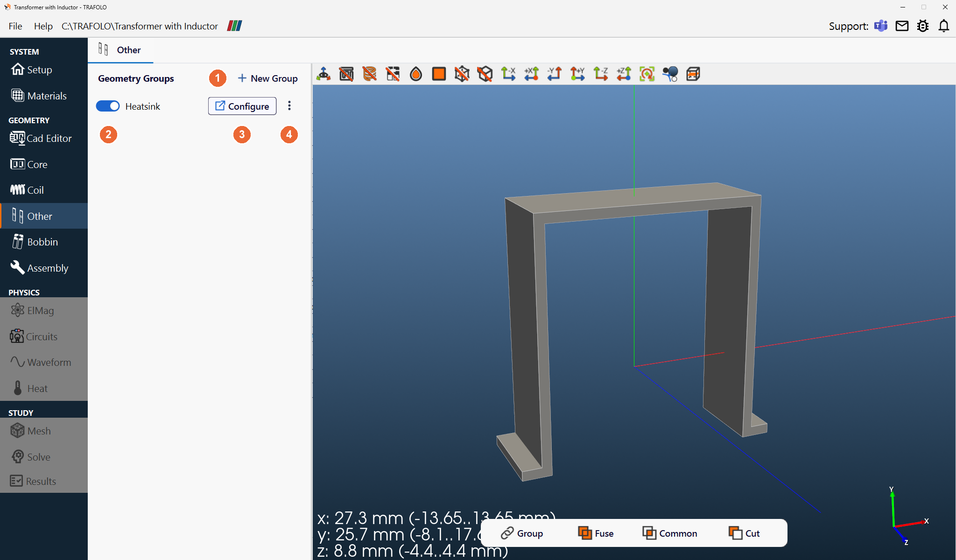Open the File menu
Viewport: 956px width, 560px height.
[x=15, y=26]
